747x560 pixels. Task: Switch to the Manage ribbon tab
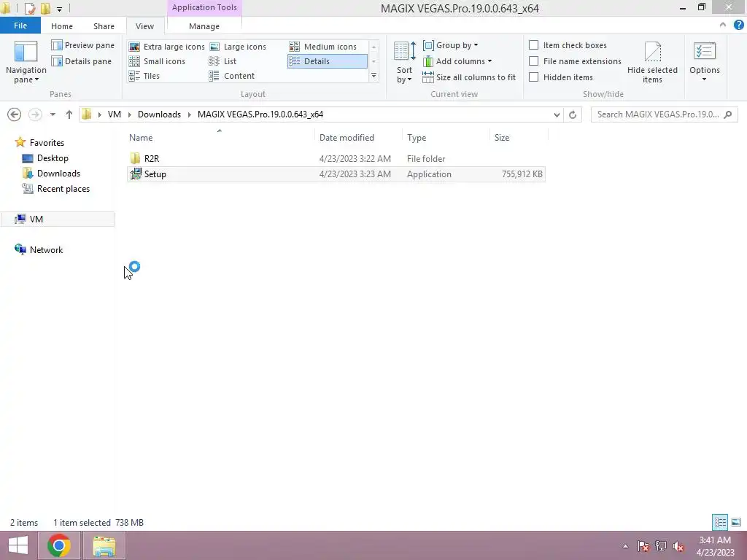(x=204, y=26)
